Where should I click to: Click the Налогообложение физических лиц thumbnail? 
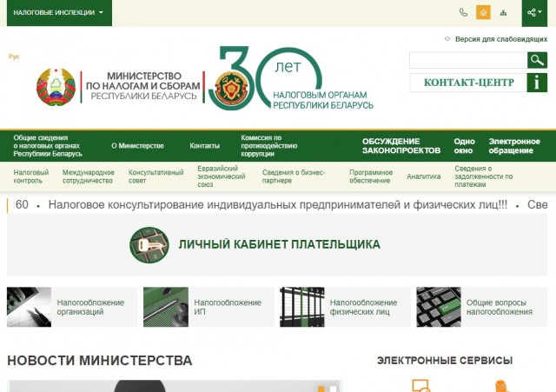(302, 307)
